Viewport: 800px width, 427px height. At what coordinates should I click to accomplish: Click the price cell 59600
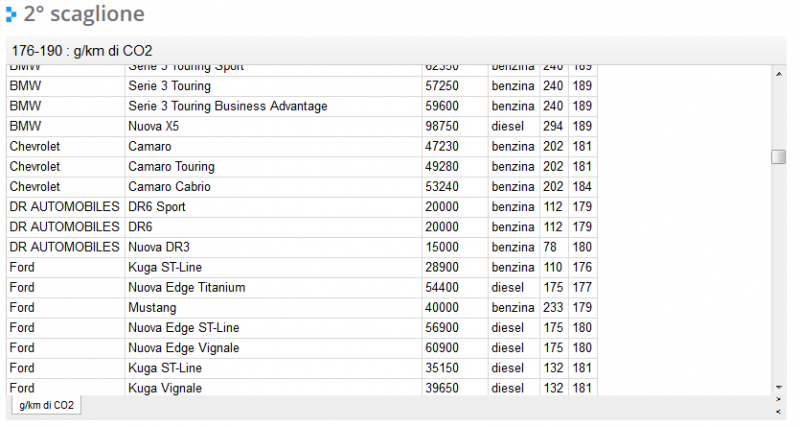(455, 106)
